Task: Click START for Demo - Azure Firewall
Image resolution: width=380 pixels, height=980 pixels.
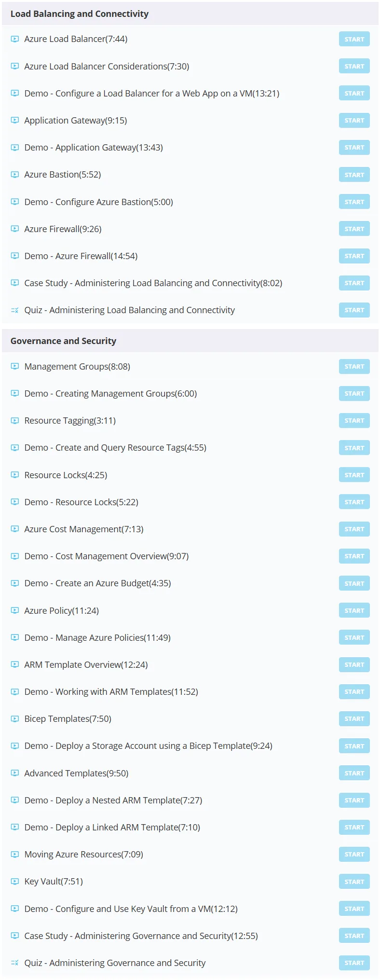Action: coord(354,256)
